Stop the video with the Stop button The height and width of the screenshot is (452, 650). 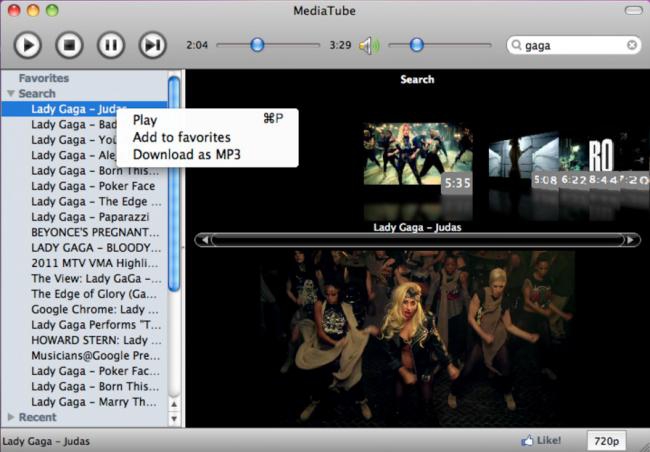[69, 45]
